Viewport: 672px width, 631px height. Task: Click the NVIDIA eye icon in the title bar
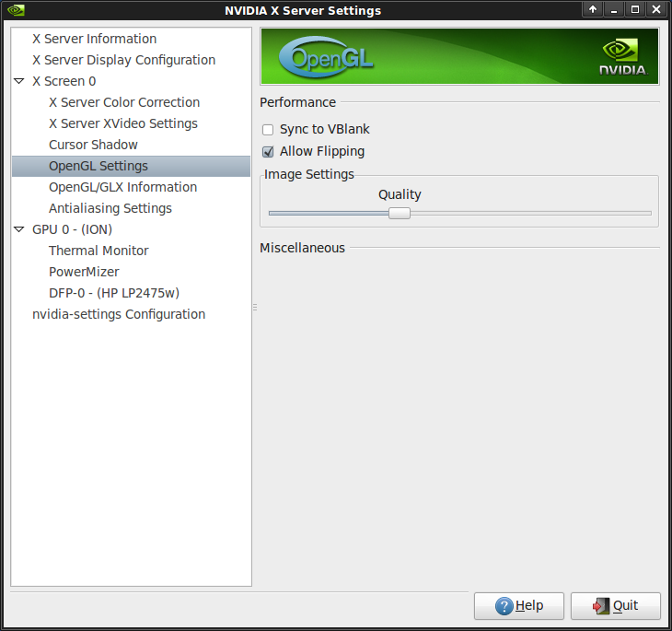coord(16,10)
